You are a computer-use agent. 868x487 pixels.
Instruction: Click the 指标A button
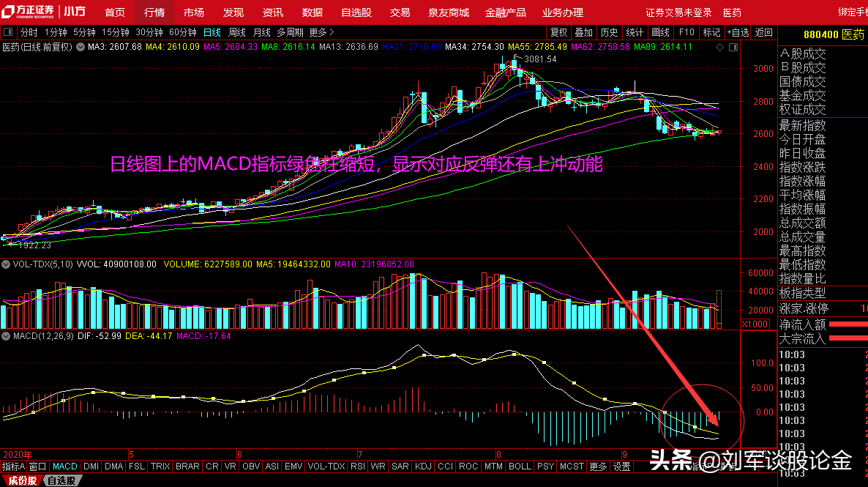tap(13, 466)
